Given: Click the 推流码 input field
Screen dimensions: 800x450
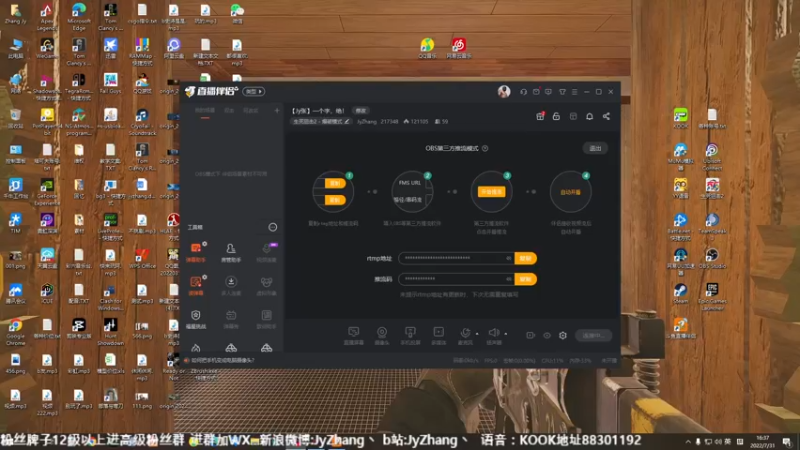Looking at the screenshot, I should tap(457, 279).
